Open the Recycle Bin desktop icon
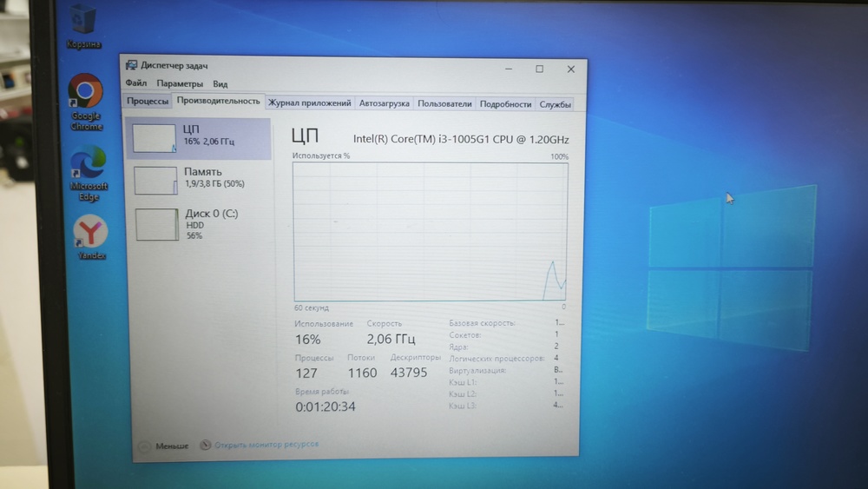The image size is (868, 489). pyautogui.click(x=83, y=26)
